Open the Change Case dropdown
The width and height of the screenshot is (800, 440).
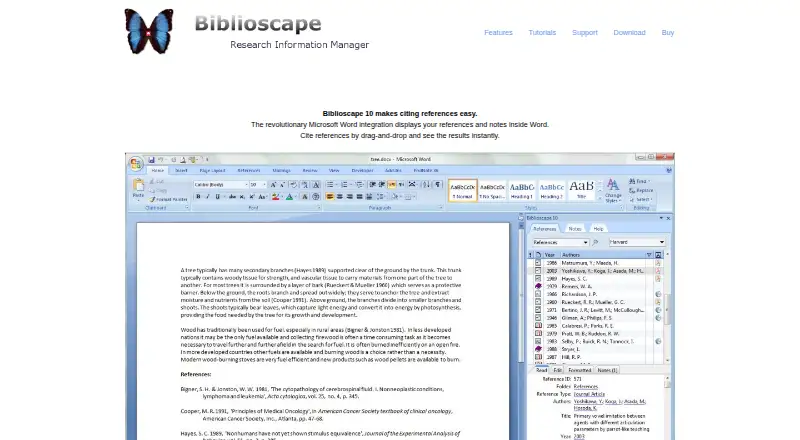262,197
